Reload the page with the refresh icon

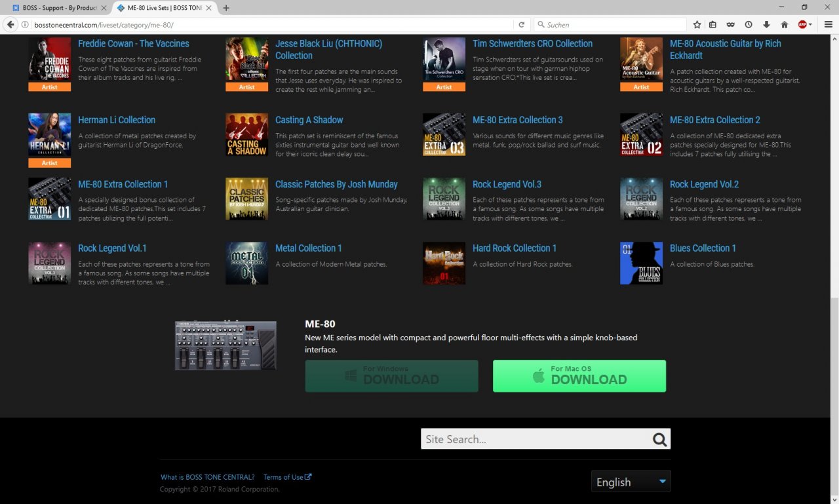click(522, 24)
